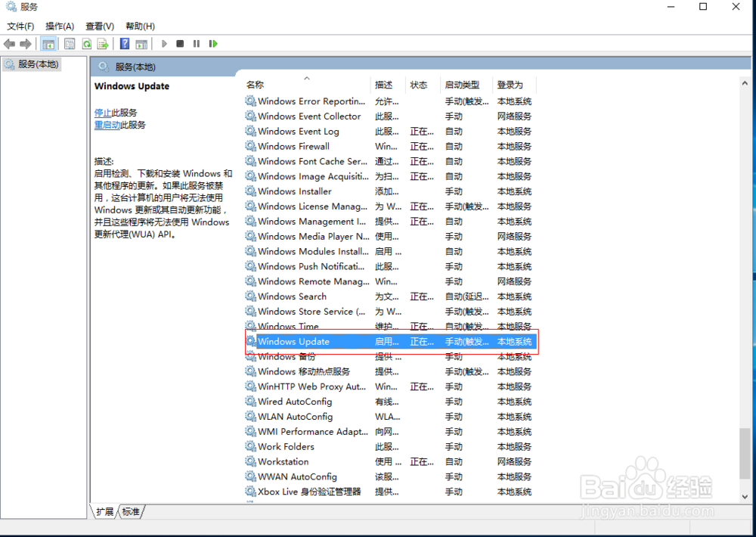Click the Back arrow toolbar icon
Image resolution: width=756 pixels, height=537 pixels.
(9, 44)
